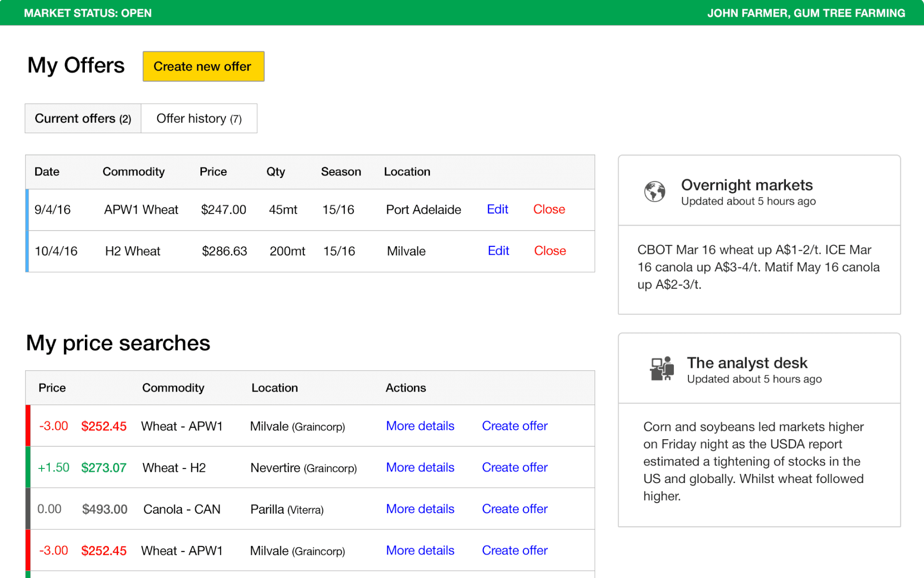View More details for Canola Parilla
This screenshot has height=578, width=924.
[420, 509]
